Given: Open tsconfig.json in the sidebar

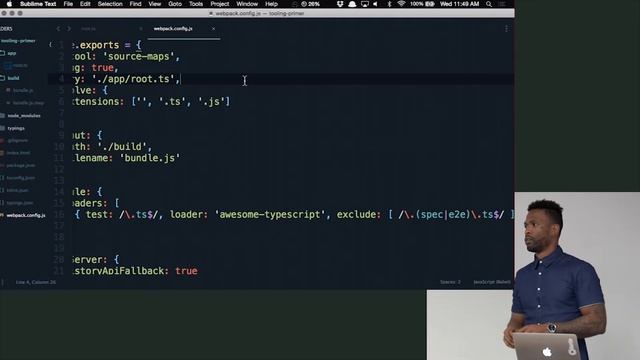Looking at the screenshot, I should 20,178.
